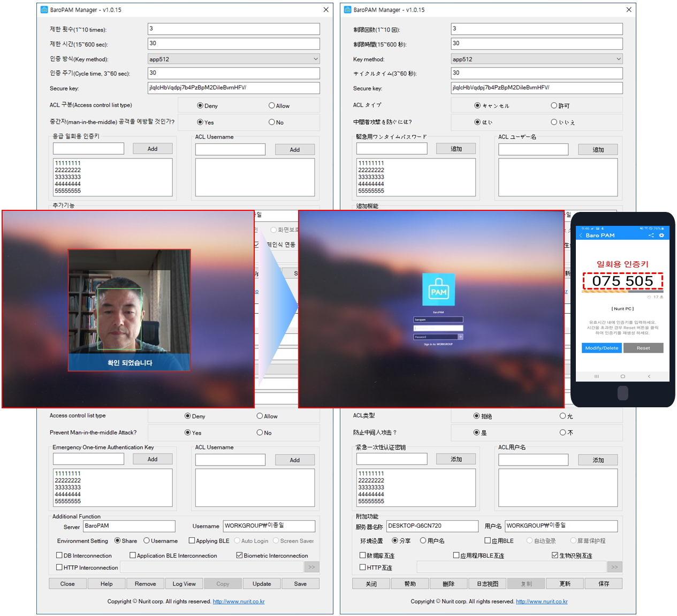Click the BaroPAM Manager title icon in Korean window

(x=44, y=10)
